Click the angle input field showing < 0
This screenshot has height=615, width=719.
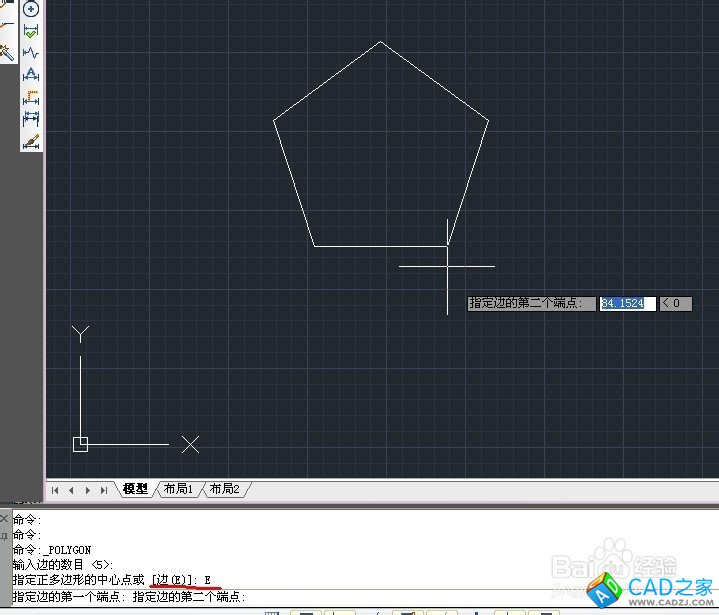pos(676,303)
